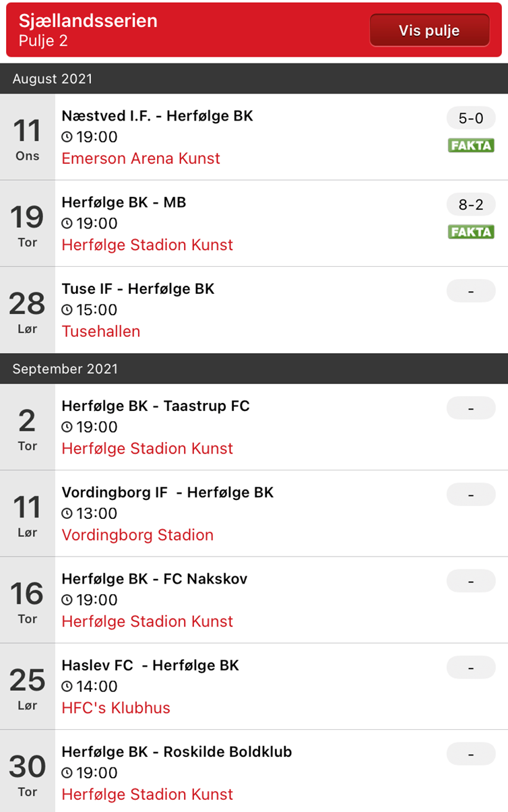Click the August 2021 section header
508x812 pixels.
tap(254, 79)
